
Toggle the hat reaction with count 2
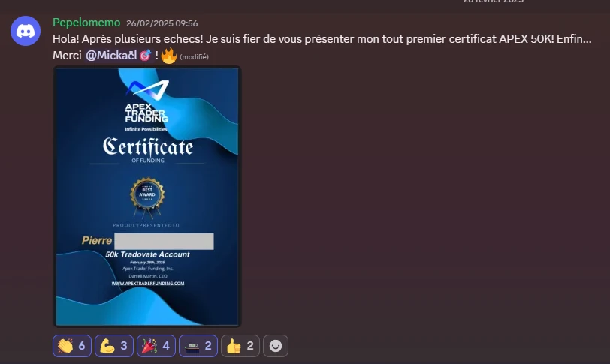198,346
